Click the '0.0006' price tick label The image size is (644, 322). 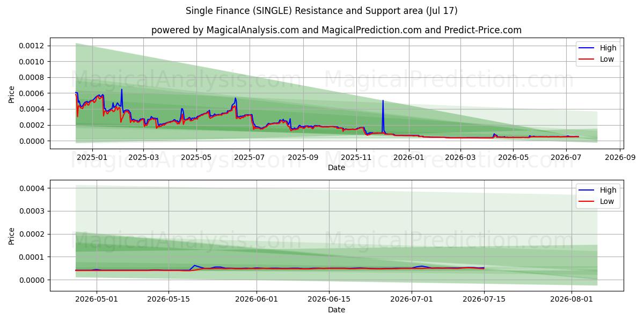pos(32,93)
